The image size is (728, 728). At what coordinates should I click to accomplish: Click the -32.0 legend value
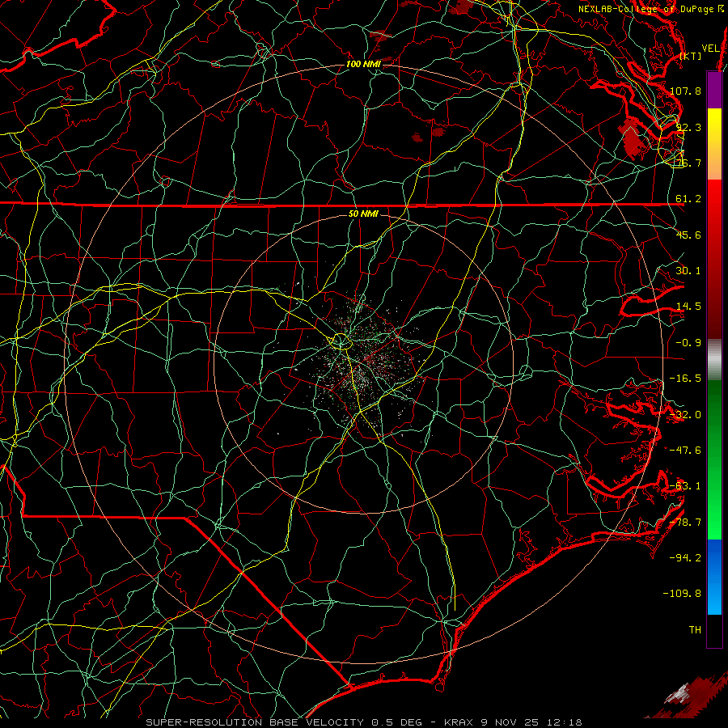(685, 415)
